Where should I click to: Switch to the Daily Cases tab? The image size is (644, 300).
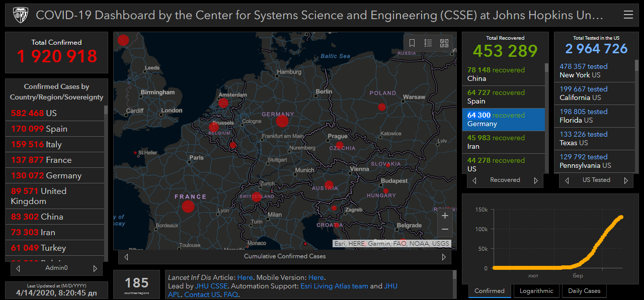pyautogui.click(x=584, y=291)
